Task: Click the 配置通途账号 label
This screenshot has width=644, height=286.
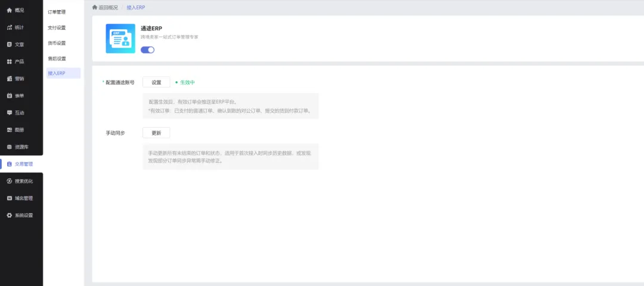Action: coord(120,82)
